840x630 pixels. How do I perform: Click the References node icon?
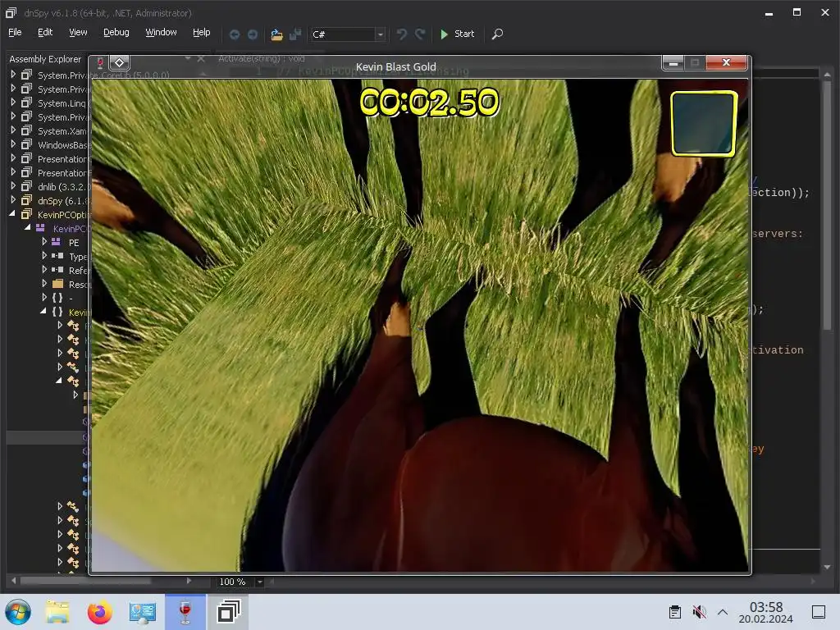(57, 270)
